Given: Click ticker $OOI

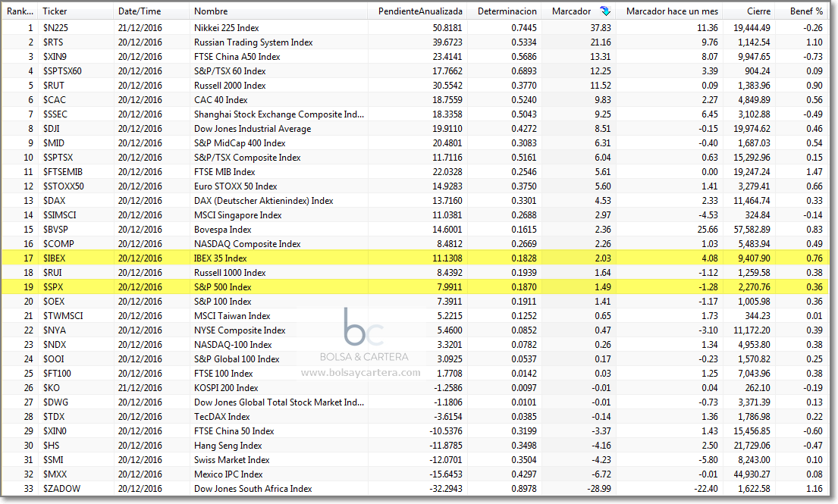Looking at the screenshot, I should [x=53, y=359].
